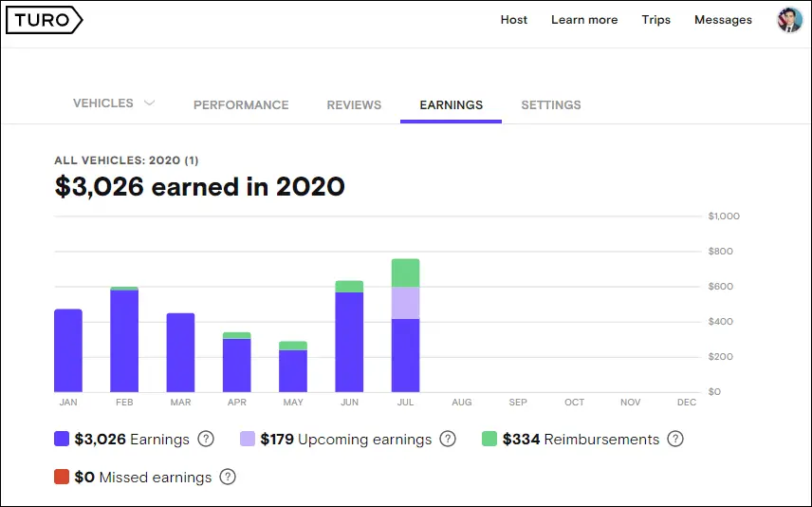
Task: Click help icon next to Earnings legend
Action: [x=206, y=439]
